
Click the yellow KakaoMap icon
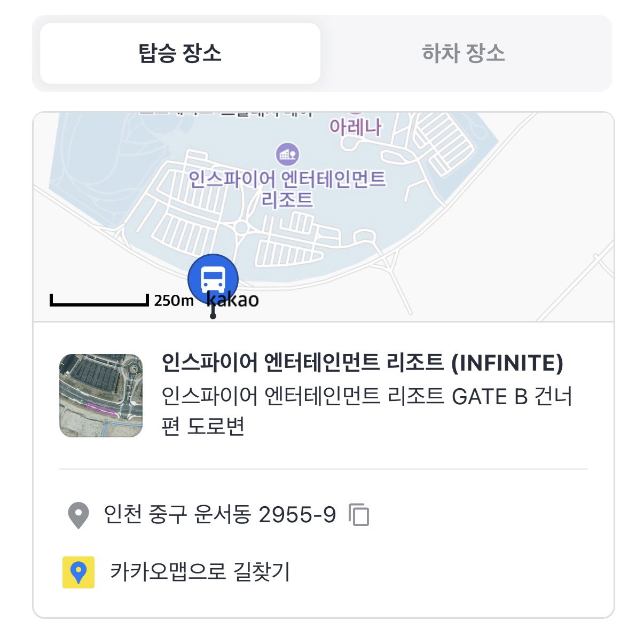point(78,572)
